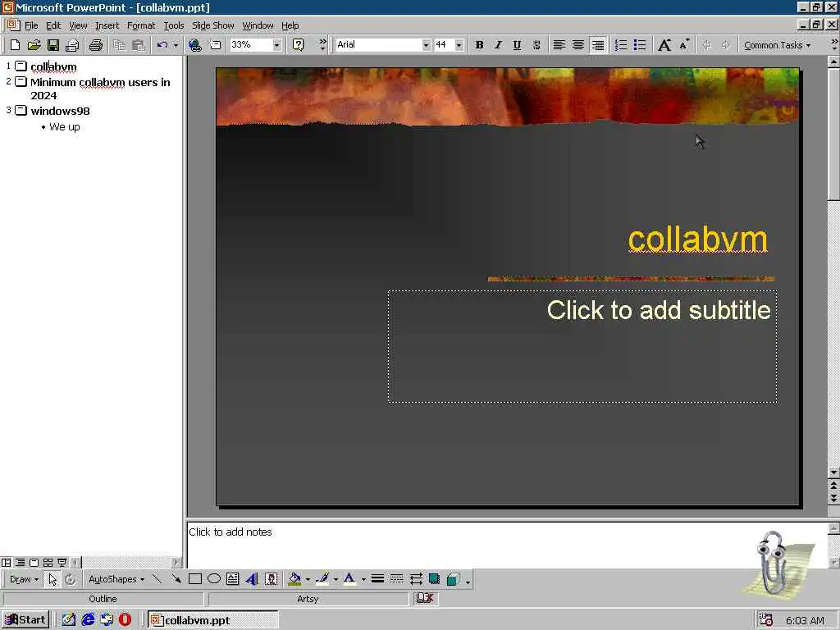840x630 pixels.
Task: Select the Text Box tool
Action: click(232, 579)
